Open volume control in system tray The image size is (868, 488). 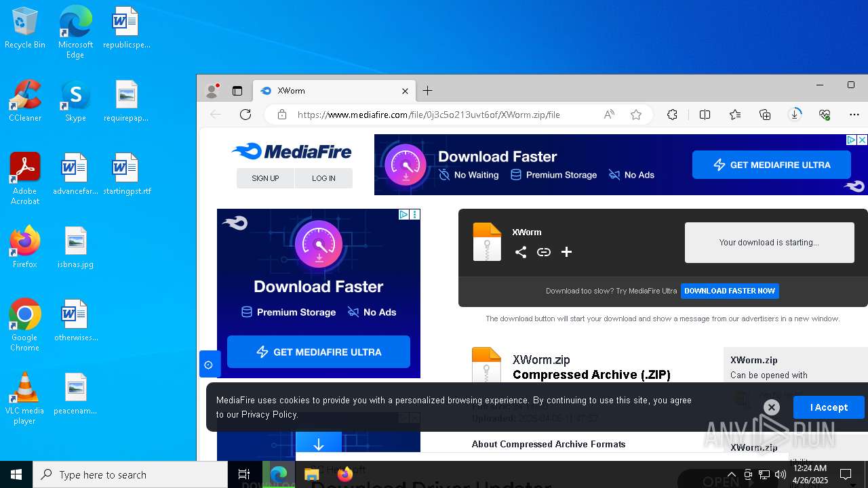pos(780,474)
